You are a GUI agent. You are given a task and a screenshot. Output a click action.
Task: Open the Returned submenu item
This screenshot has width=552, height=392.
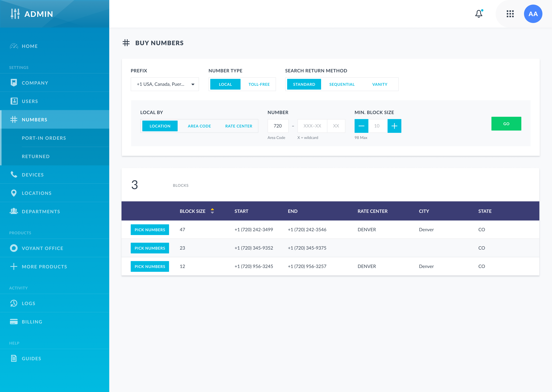[x=36, y=156]
